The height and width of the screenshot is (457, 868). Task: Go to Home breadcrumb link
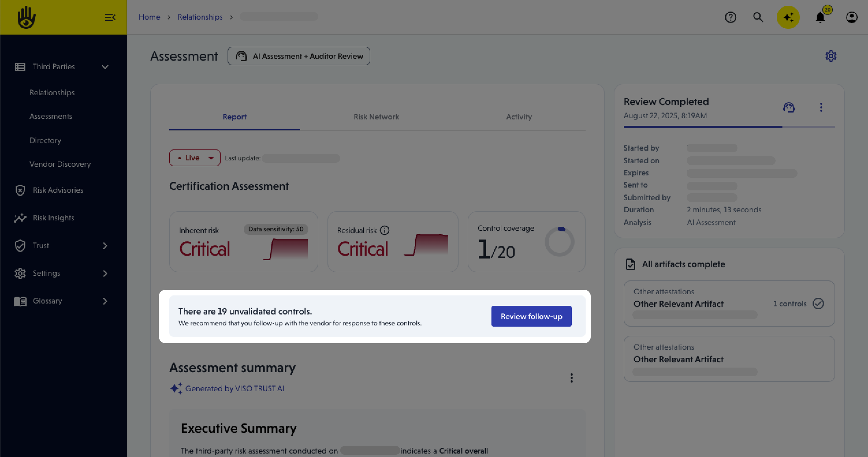pyautogui.click(x=149, y=17)
